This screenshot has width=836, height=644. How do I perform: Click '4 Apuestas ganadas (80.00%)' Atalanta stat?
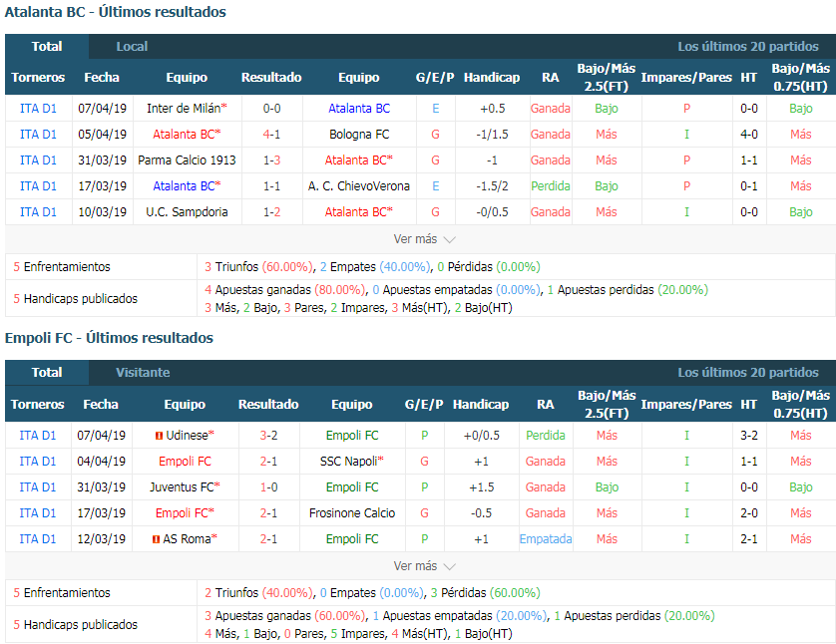click(x=284, y=290)
